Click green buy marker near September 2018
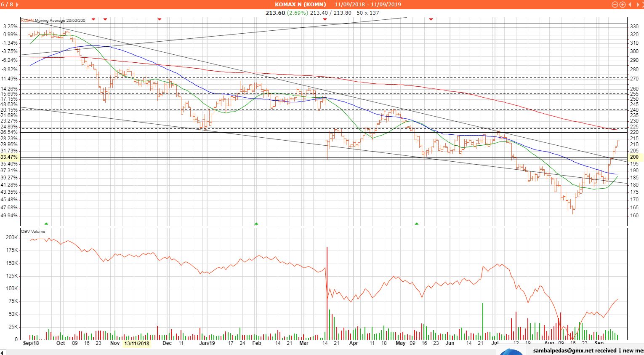 coord(46,224)
